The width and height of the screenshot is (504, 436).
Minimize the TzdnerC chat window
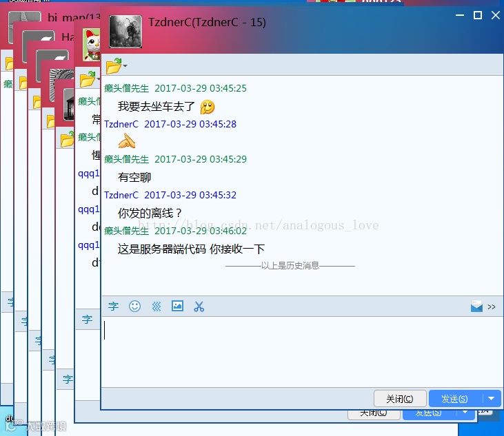460,15
